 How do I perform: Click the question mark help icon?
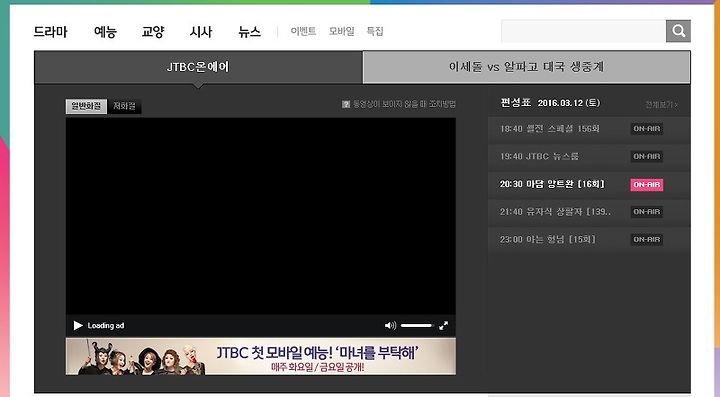[x=346, y=104]
